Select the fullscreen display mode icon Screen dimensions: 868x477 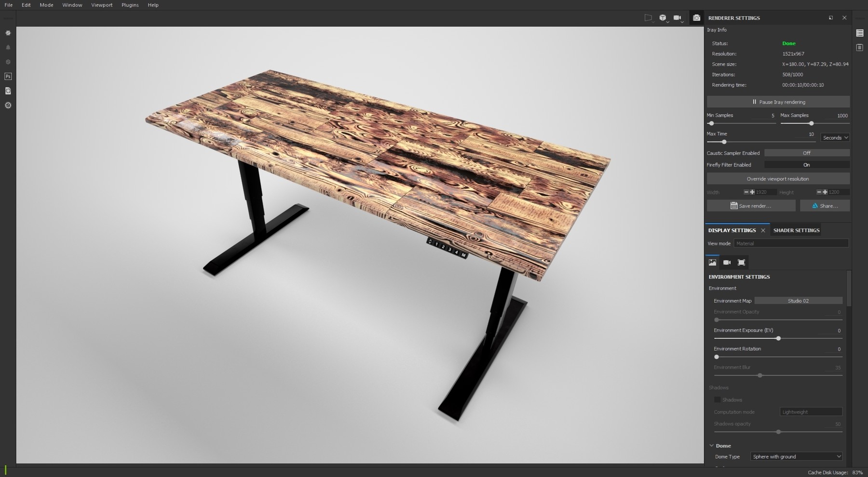741,263
